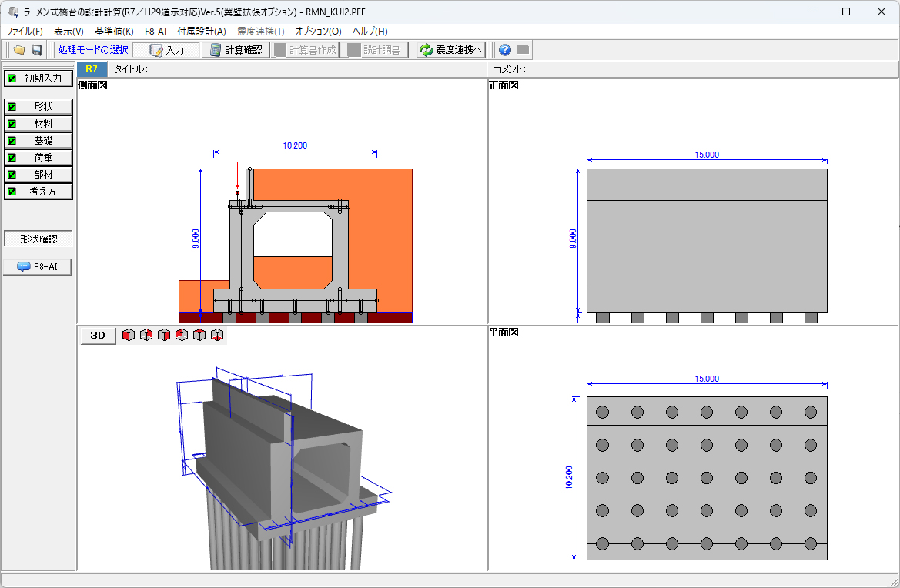Select the 計算書作成 report creation mode

click(x=305, y=50)
